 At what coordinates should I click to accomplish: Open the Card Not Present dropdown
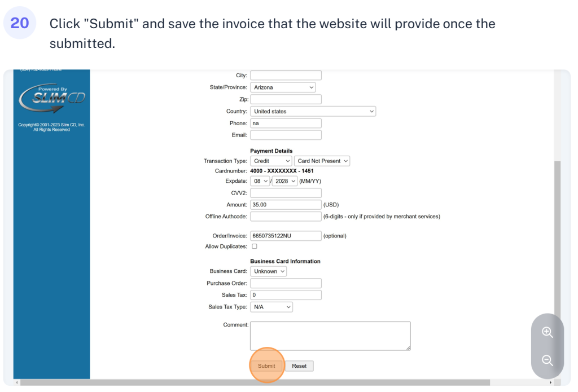[x=322, y=161]
